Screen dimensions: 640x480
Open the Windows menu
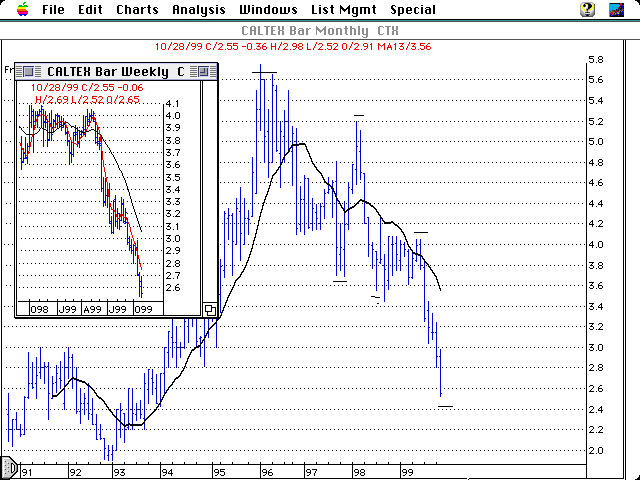click(x=268, y=9)
